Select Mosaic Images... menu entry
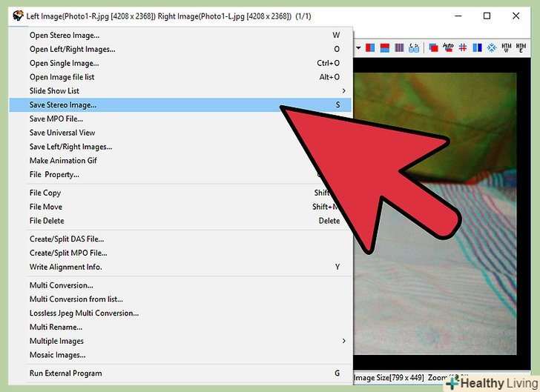The width and height of the screenshot is (540, 392). pyautogui.click(x=180, y=355)
